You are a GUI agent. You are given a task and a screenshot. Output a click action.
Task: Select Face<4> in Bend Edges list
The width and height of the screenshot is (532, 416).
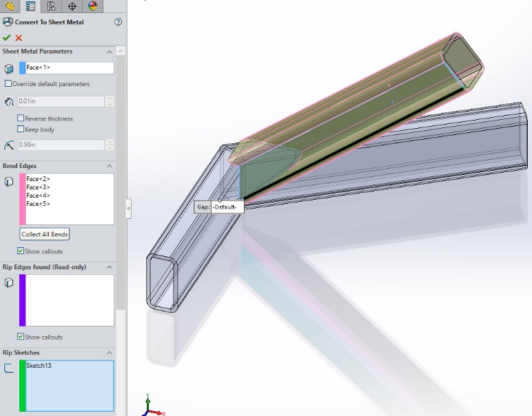[38, 196]
